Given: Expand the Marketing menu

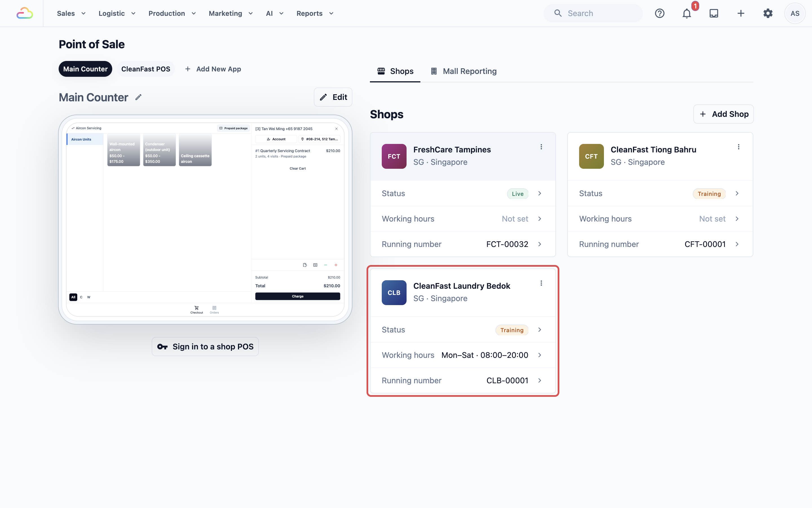Looking at the screenshot, I should click(x=231, y=14).
